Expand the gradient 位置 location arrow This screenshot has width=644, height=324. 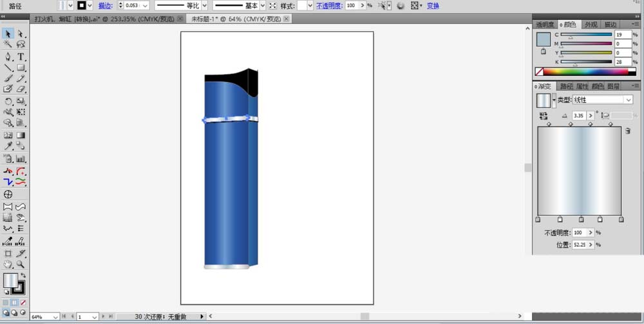coord(591,245)
